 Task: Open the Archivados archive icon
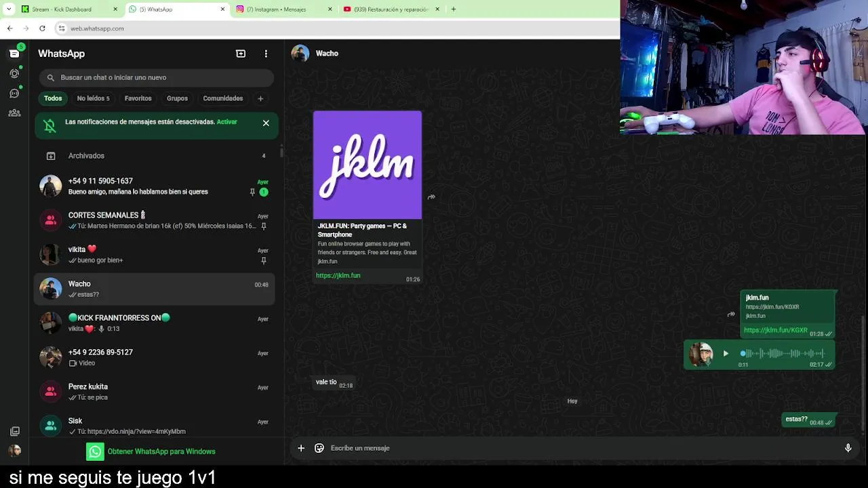pos(51,156)
